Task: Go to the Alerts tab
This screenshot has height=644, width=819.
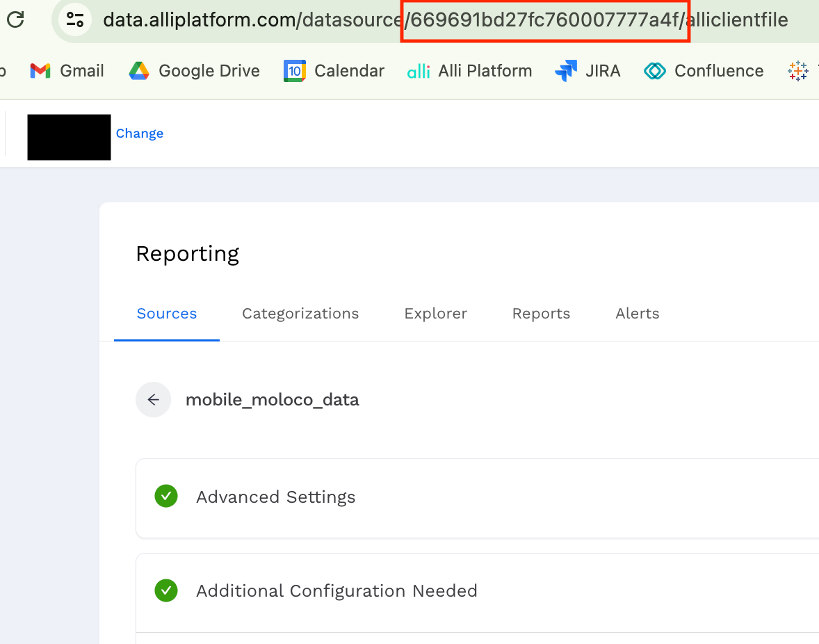Action: point(637,314)
